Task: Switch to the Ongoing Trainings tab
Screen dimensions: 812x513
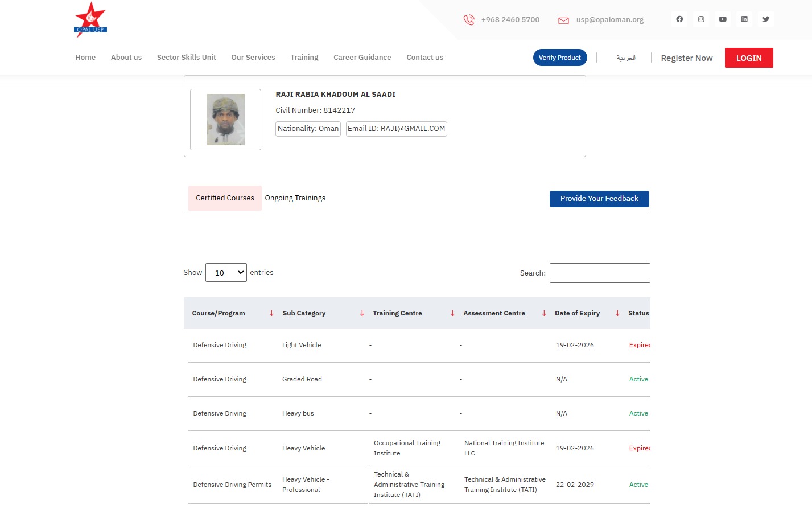Action: tap(295, 198)
